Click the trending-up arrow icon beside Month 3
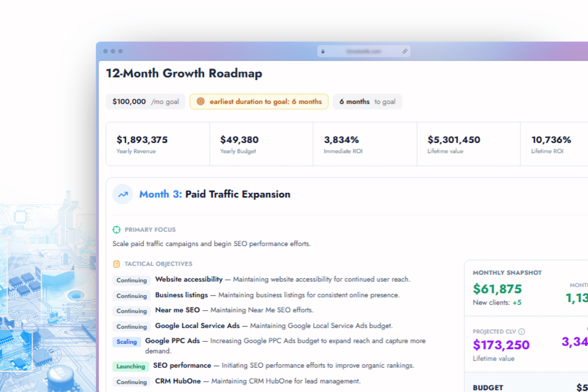Screen dimensions: 588x392 (x=123, y=194)
